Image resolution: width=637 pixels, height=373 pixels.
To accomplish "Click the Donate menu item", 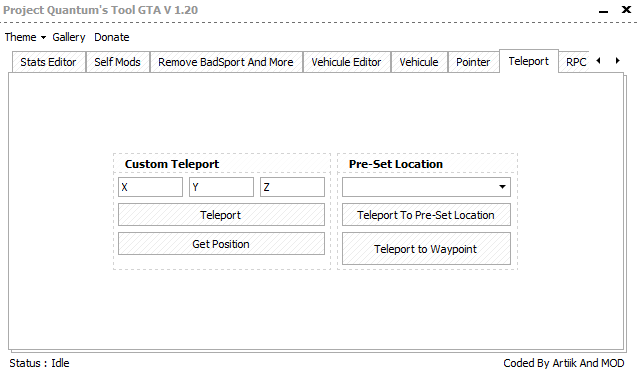I will click(x=112, y=37).
